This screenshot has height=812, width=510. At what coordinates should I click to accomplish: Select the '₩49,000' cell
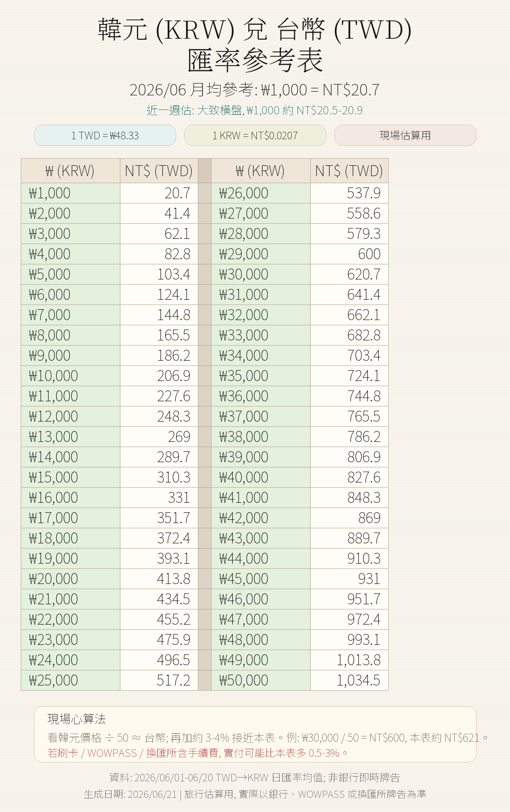[261, 660]
